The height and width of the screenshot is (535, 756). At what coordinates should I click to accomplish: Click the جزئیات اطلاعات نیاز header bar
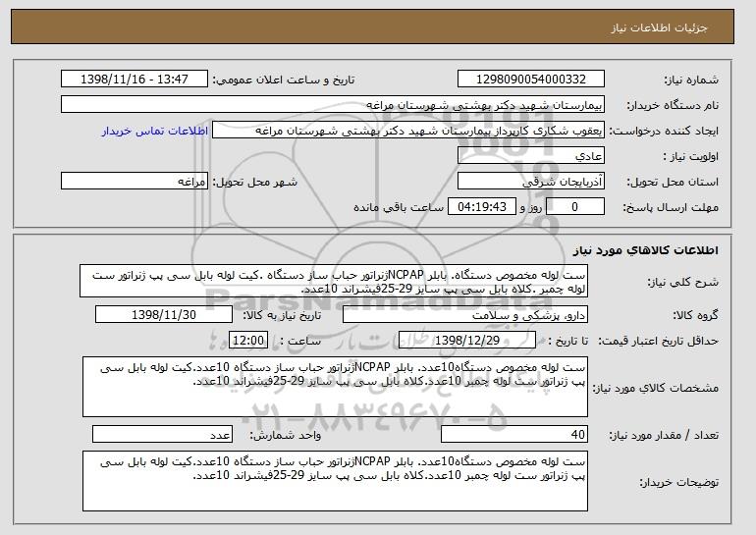(x=372, y=27)
